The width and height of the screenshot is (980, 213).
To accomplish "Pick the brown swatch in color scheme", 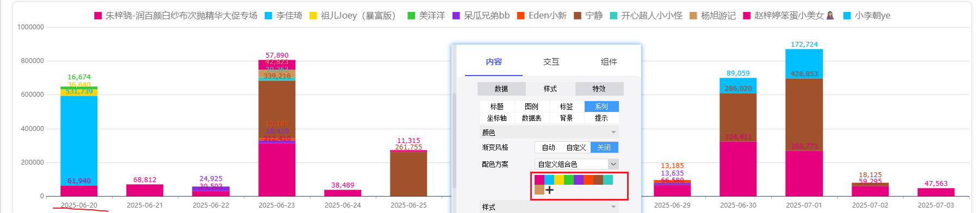I will [x=598, y=180].
